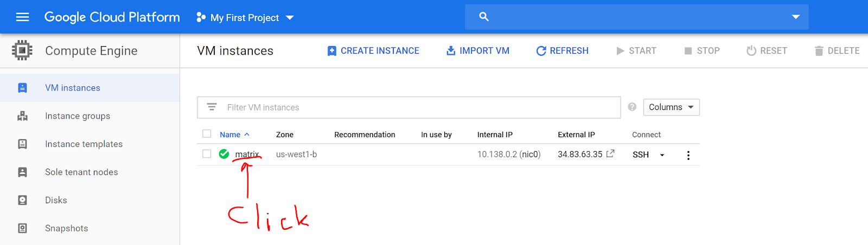
Task: Click the VM instances sidebar icon
Action: tap(22, 88)
